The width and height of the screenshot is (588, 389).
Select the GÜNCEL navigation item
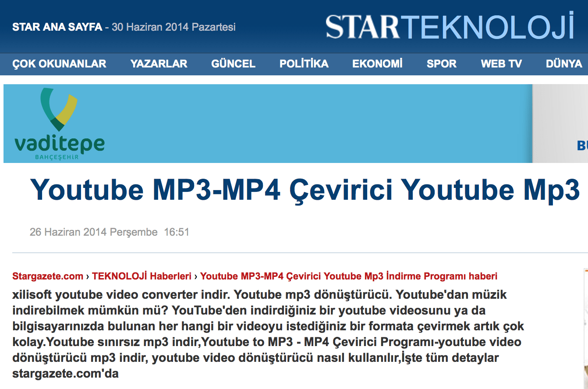tap(233, 64)
